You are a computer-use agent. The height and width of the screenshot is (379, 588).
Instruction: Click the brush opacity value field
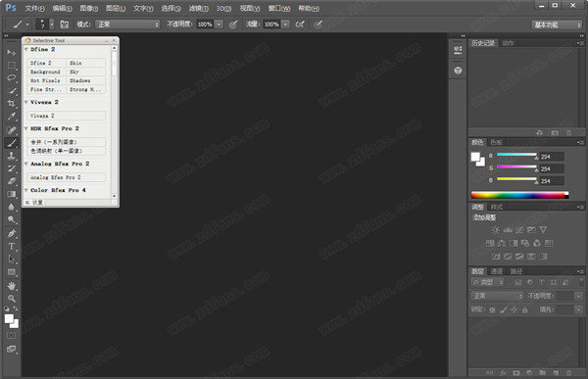205,24
